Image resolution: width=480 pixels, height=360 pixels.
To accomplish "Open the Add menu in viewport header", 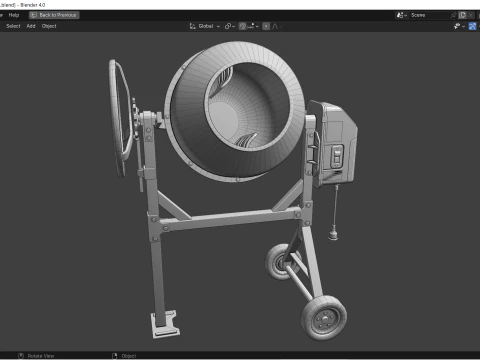I will pyautogui.click(x=31, y=26).
